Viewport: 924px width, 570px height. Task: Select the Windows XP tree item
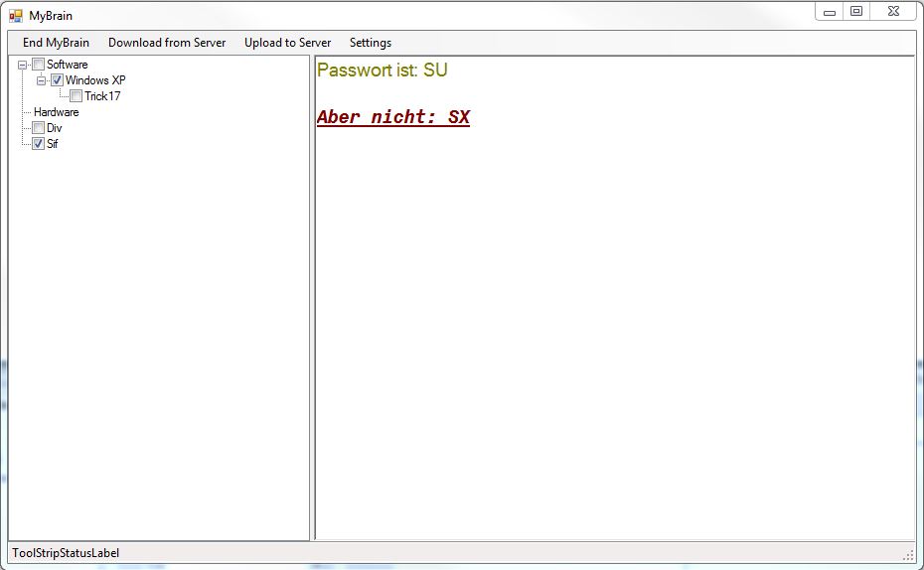coord(95,80)
